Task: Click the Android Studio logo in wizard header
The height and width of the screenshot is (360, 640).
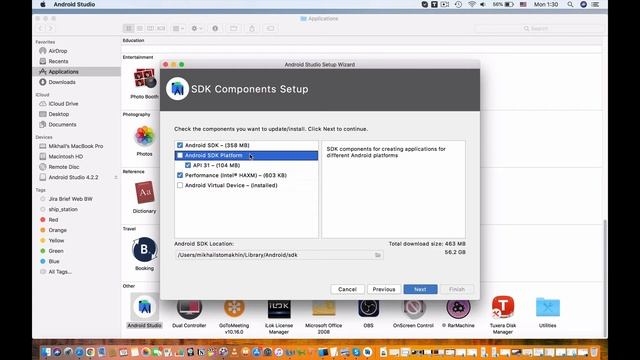Action: 177,89
